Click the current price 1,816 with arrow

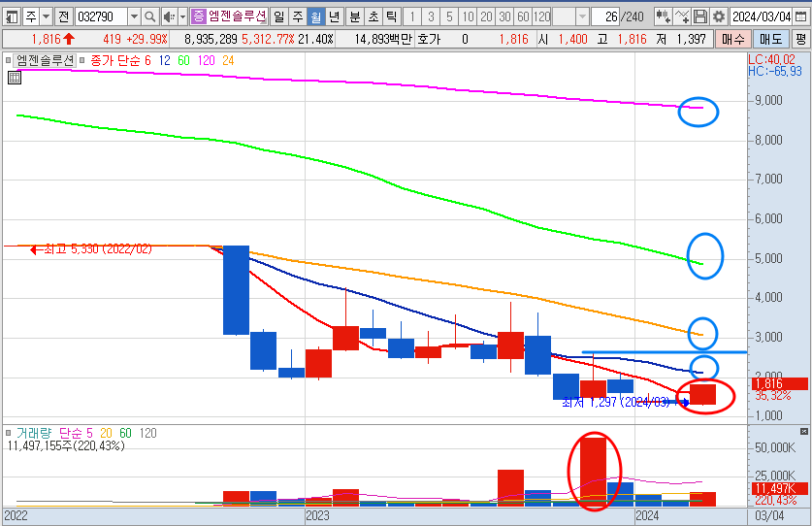pyautogui.click(x=52, y=40)
